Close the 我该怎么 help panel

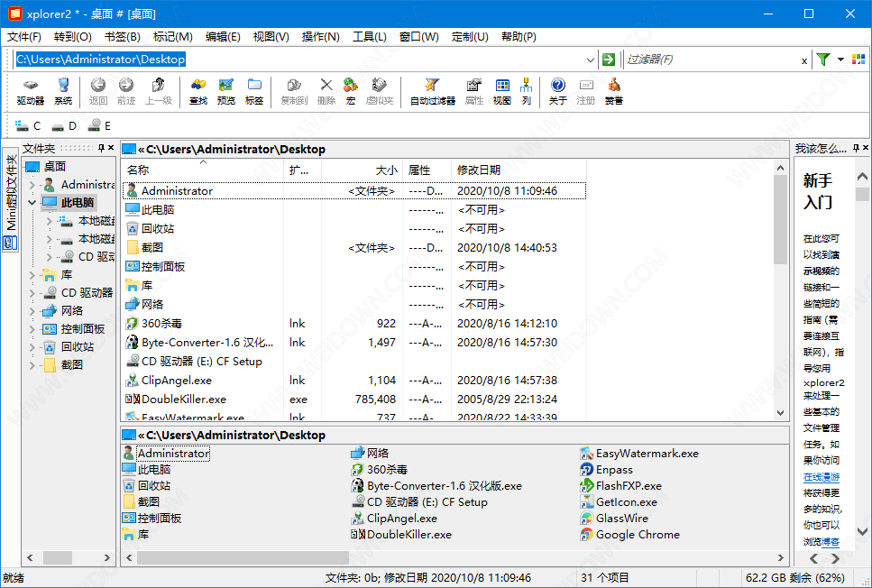(866, 148)
